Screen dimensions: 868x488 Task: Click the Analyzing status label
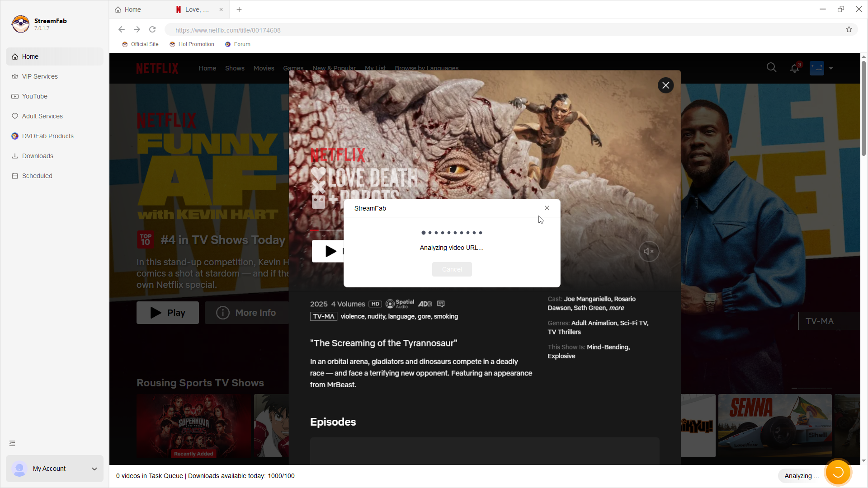pos(801,476)
